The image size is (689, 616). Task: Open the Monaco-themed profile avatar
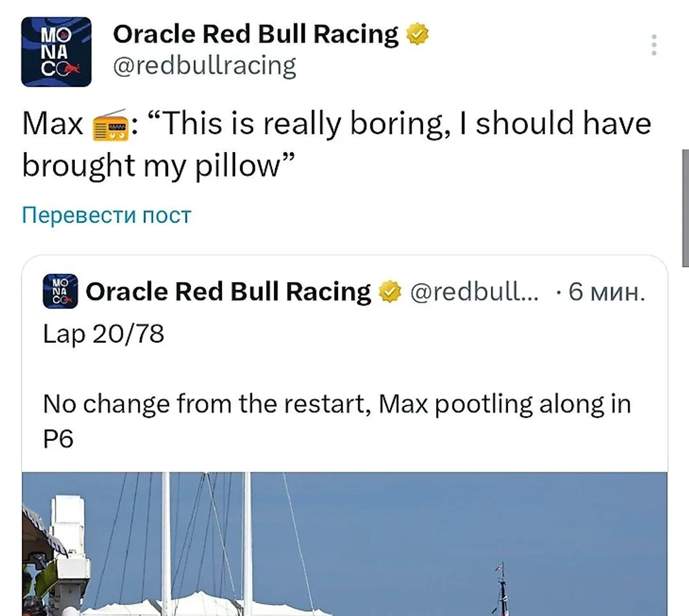point(56,52)
